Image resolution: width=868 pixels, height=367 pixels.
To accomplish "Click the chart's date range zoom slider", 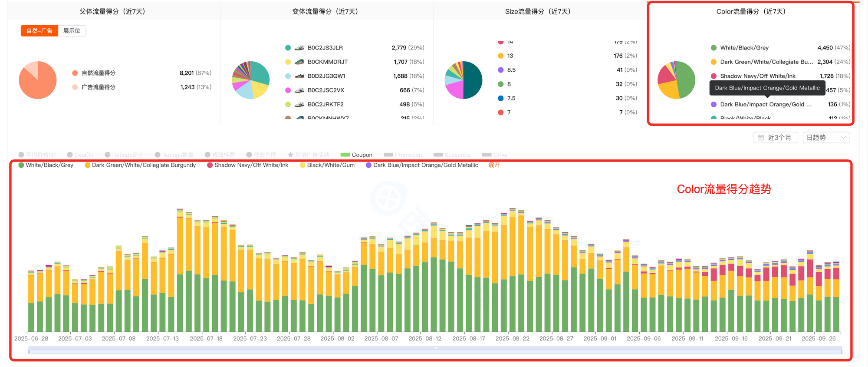I will (x=435, y=350).
